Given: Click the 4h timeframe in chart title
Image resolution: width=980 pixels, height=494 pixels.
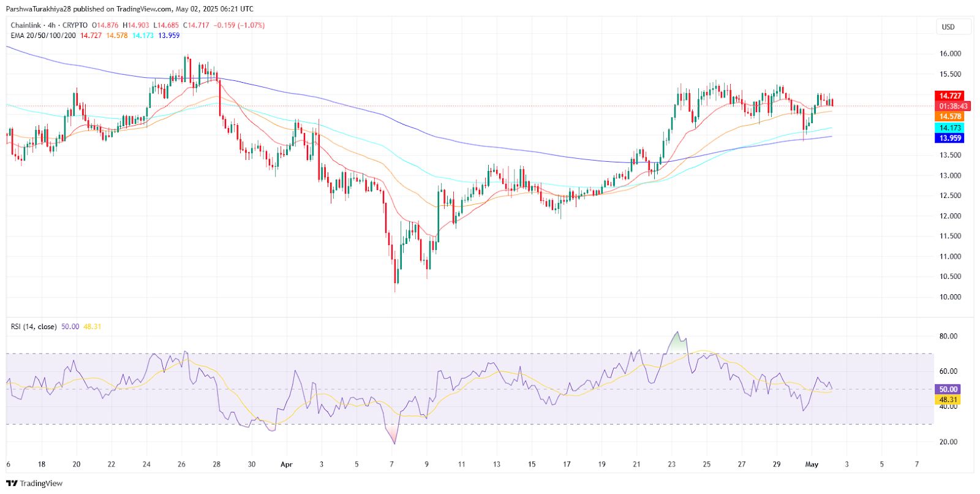Looking at the screenshot, I should 51,25.
